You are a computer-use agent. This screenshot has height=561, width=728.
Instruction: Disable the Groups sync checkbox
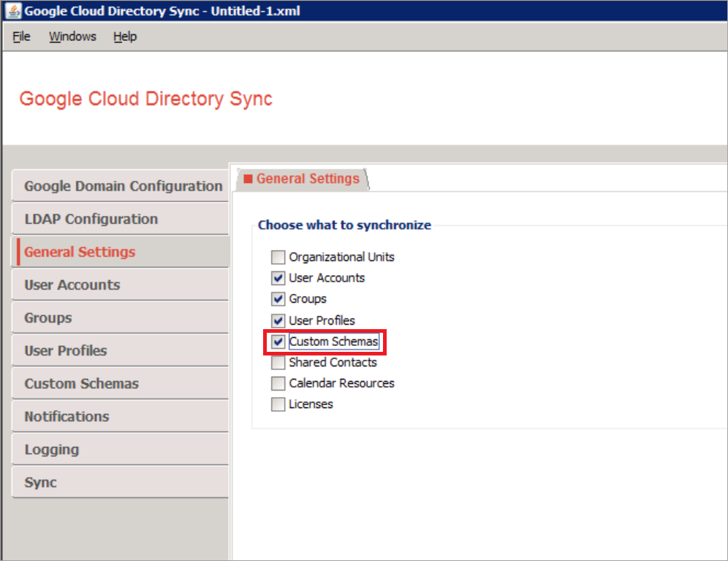coord(278,299)
